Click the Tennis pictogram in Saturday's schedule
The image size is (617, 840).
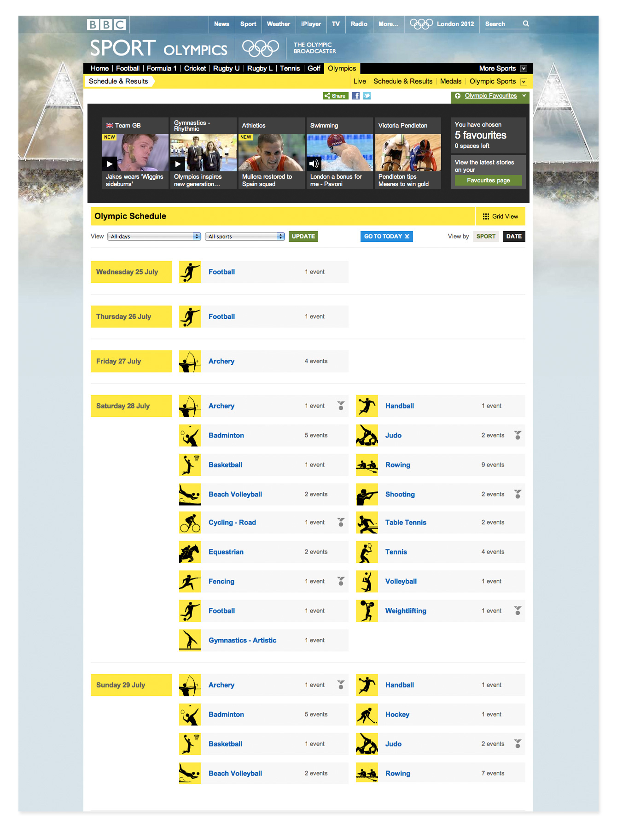point(367,552)
